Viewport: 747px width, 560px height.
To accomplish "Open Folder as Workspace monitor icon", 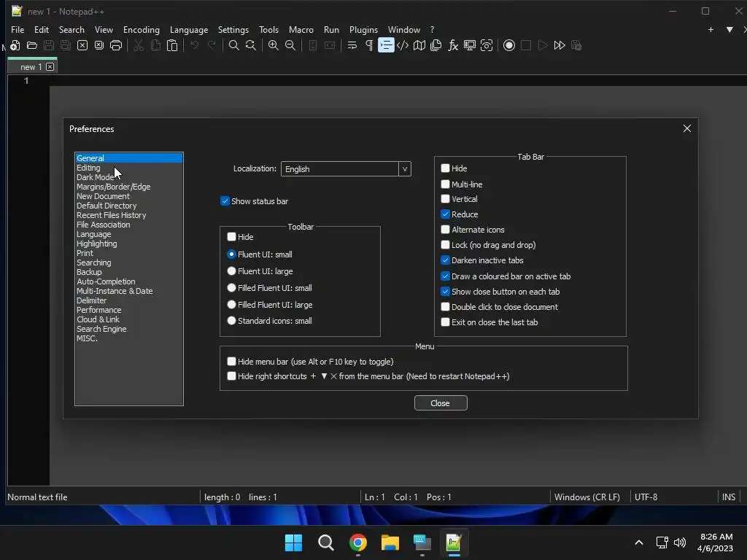I will coord(470,45).
